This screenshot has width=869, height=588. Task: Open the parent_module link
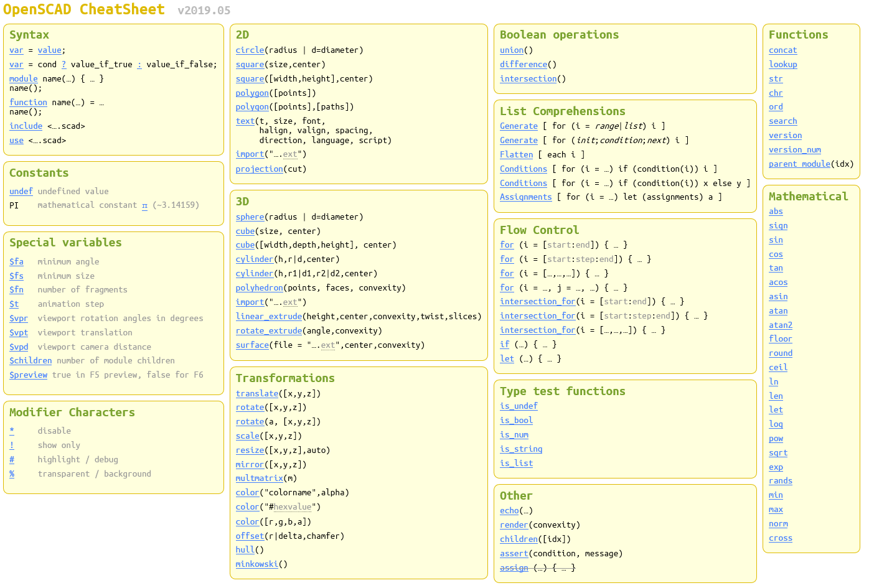(x=800, y=164)
